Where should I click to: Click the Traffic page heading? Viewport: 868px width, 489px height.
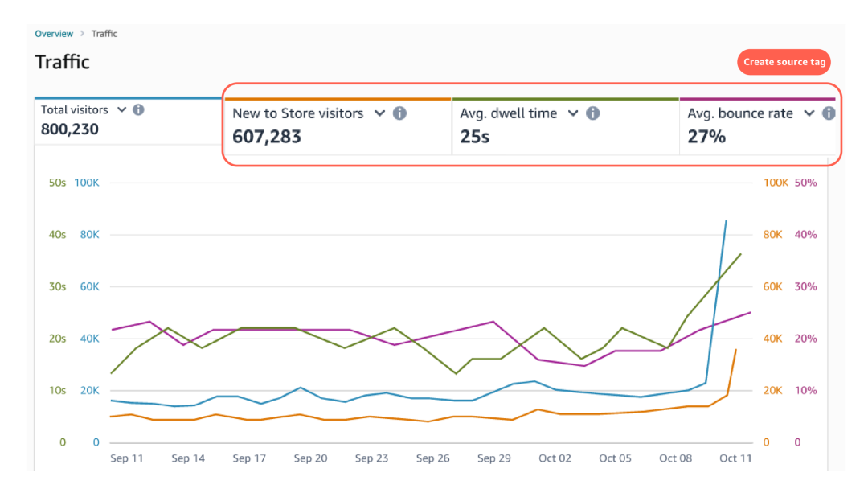point(63,62)
